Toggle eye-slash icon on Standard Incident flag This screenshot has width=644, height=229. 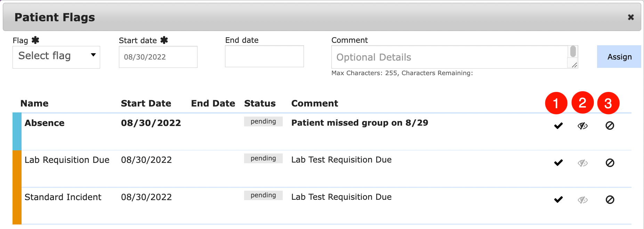point(583,200)
